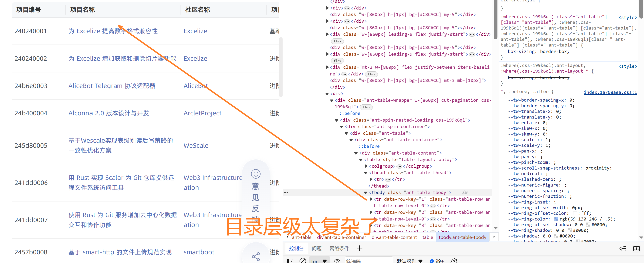Click ellipsis badge in first collapsed div
Viewport: 644px width, 263px height.
(x=347, y=8)
